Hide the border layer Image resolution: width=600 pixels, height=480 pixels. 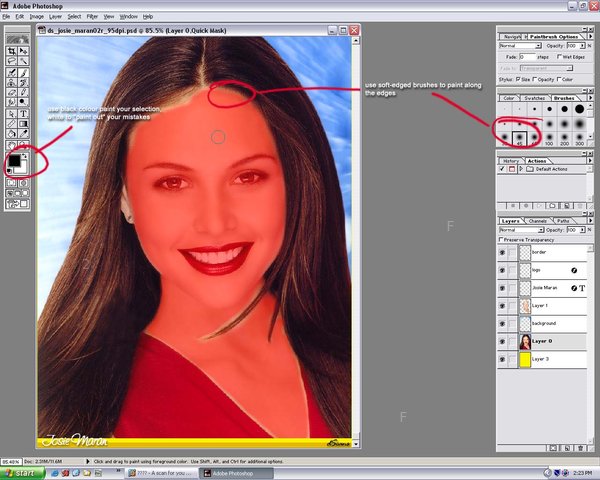(x=502, y=252)
